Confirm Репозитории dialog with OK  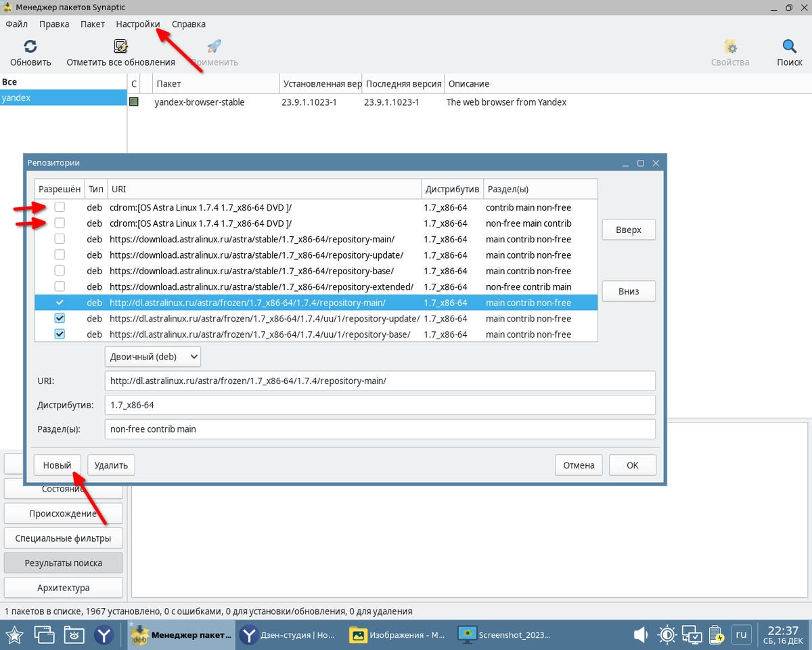(633, 465)
